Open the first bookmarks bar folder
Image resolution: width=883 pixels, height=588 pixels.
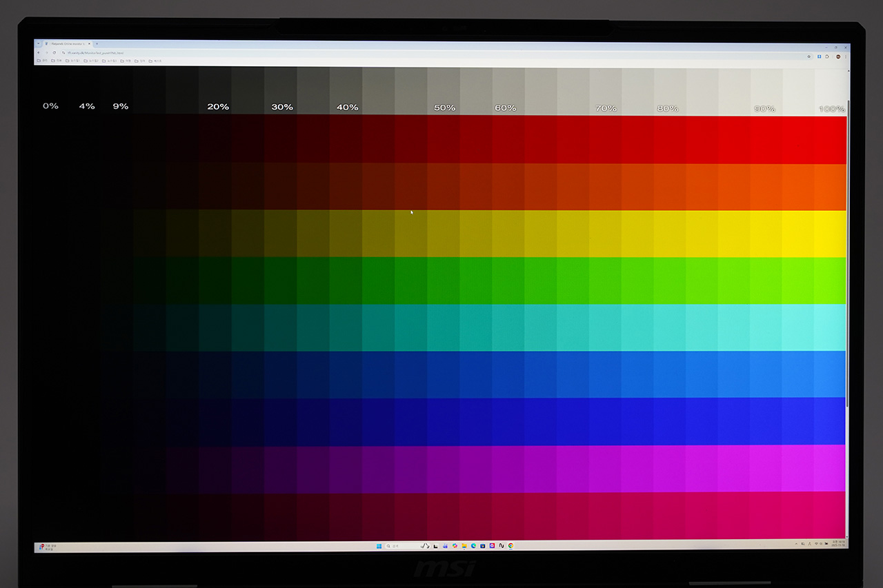tap(42, 61)
